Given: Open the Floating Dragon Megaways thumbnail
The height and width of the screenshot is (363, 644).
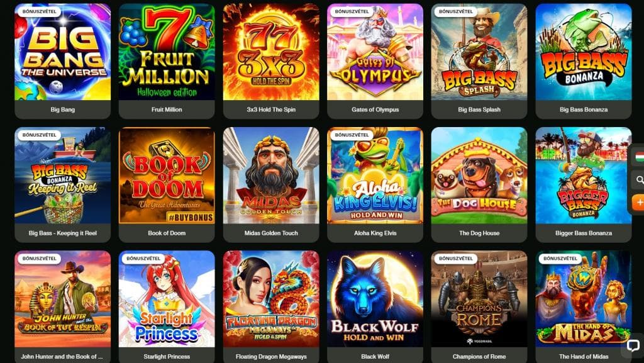Looking at the screenshot, I should 271,299.
